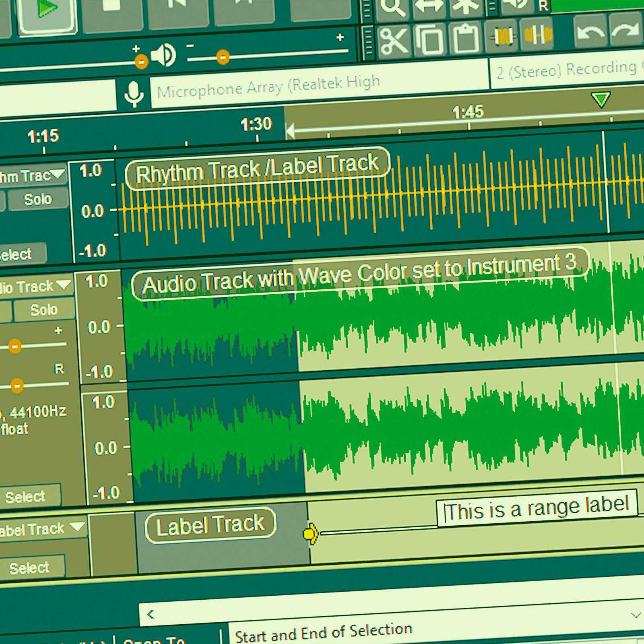Adjust the recording volume slider knob
Image resolution: width=644 pixels, height=644 pixels.
point(141,62)
